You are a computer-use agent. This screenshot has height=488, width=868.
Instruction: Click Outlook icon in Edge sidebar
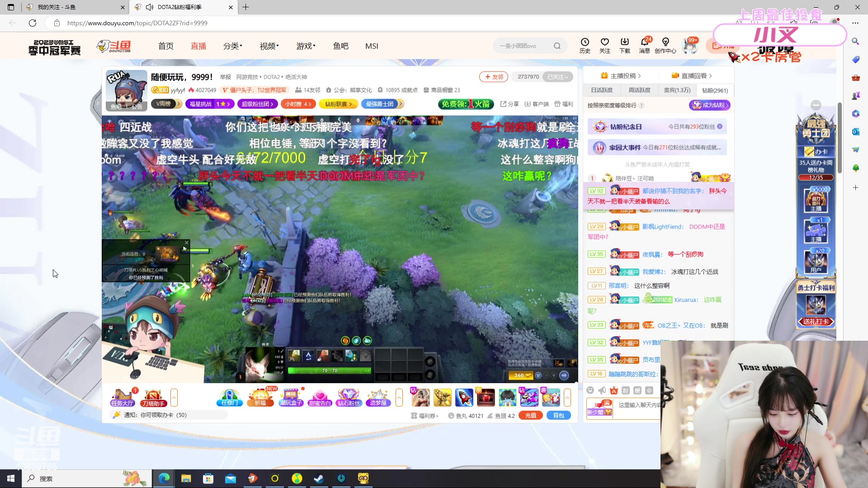[x=855, y=131]
